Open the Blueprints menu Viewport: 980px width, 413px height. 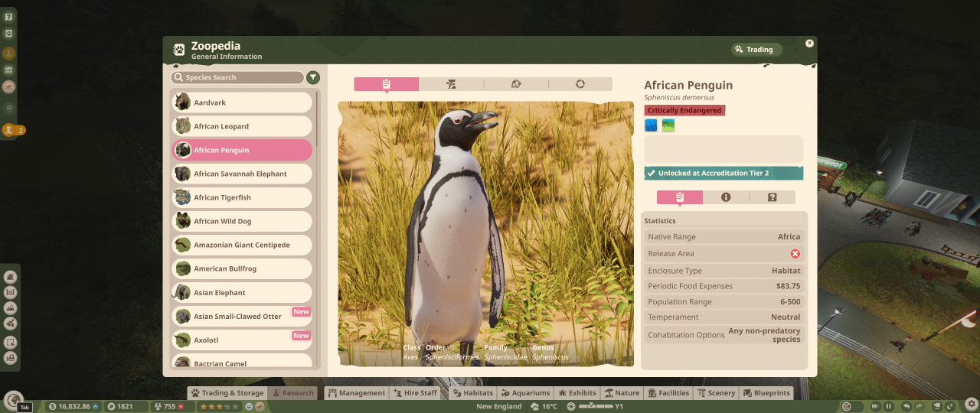[766, 393]
